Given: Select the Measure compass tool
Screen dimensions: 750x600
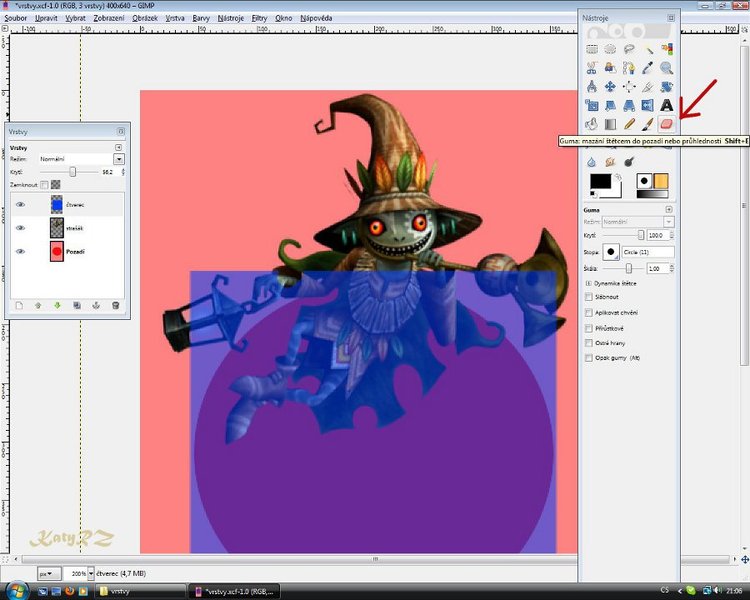Looking at the screenshot, I should tap(592, 87).
